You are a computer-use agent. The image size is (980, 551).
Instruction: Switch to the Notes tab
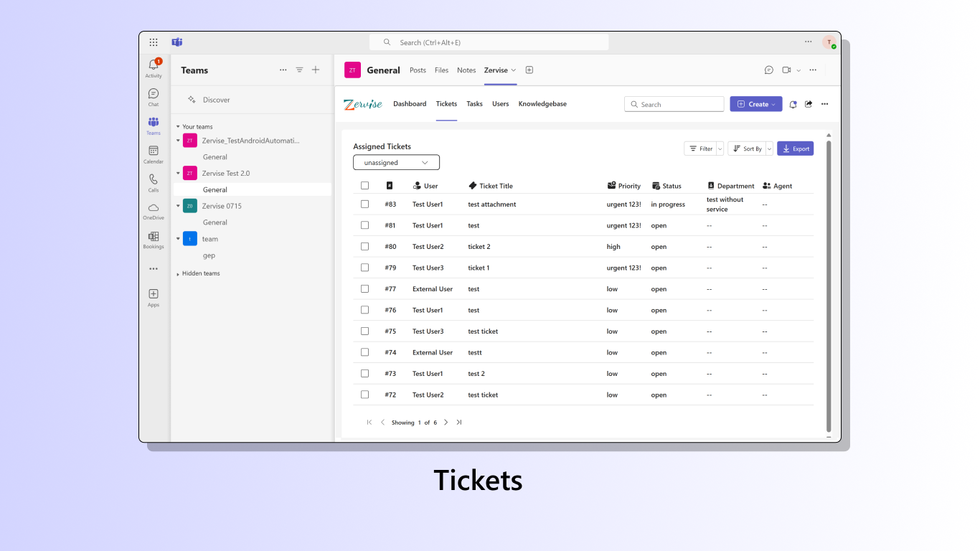466,70
